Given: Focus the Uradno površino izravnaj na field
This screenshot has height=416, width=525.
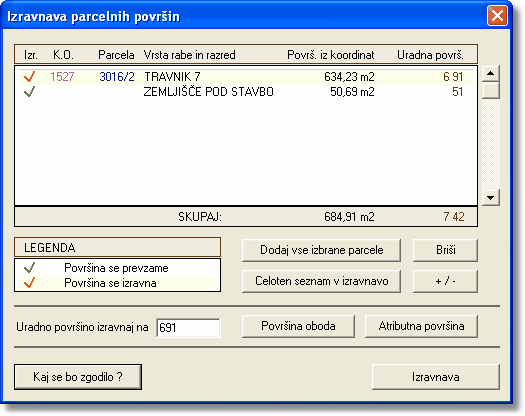Looking at the screenshot, I should [x=188, y=327].
